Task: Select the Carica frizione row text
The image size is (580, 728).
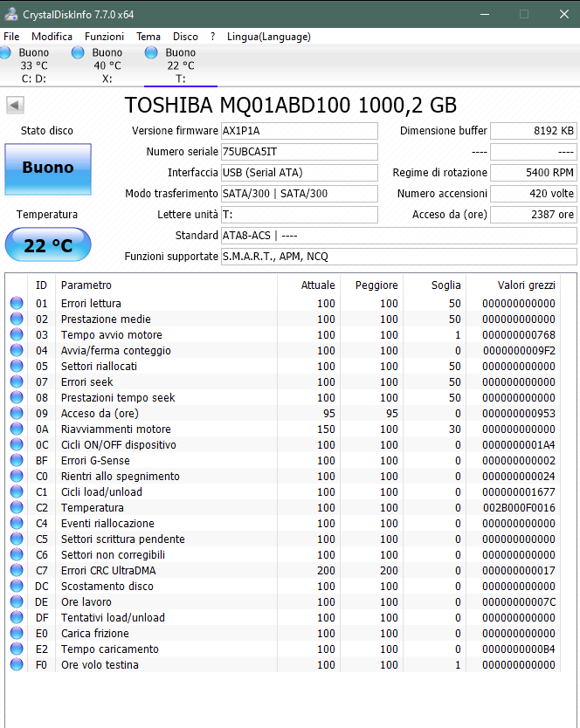Action: 95,634
